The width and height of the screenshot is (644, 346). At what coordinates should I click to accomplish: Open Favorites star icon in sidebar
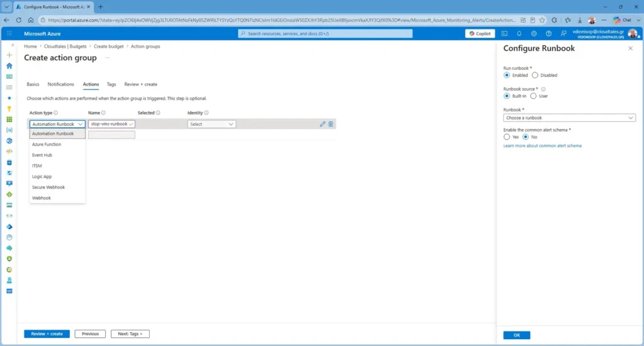pyautogui.click(x=9, y=98)
